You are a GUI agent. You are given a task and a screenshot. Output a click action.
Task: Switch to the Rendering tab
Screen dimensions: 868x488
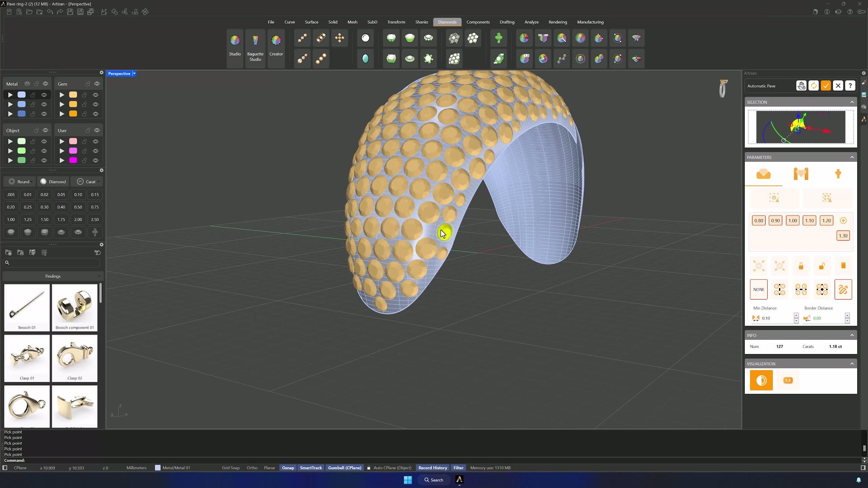(558, 22)
